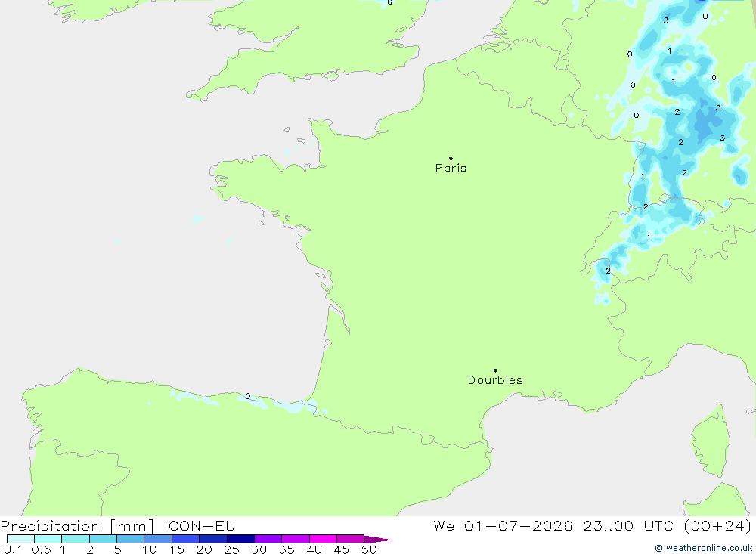Click the legend label '25'

(x=232, y=549)
